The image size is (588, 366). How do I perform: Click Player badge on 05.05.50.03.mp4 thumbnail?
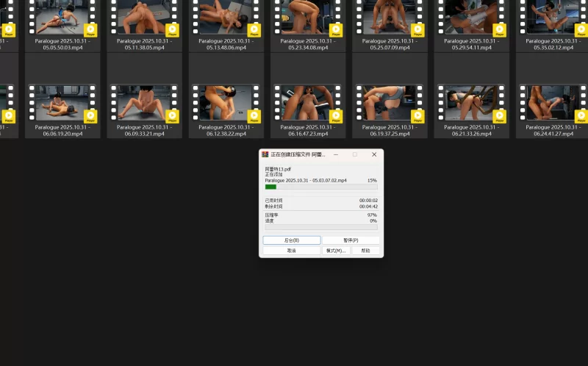click(x=91, y=30)
